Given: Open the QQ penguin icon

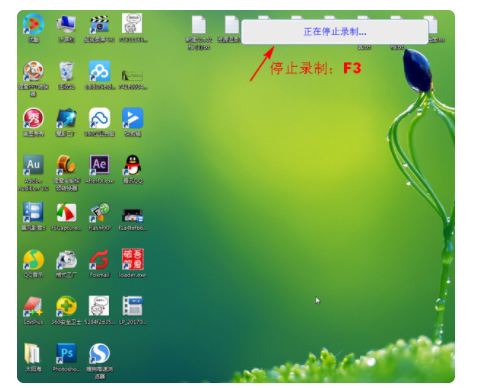Looking at the screenshot, I should coord(133,165).
